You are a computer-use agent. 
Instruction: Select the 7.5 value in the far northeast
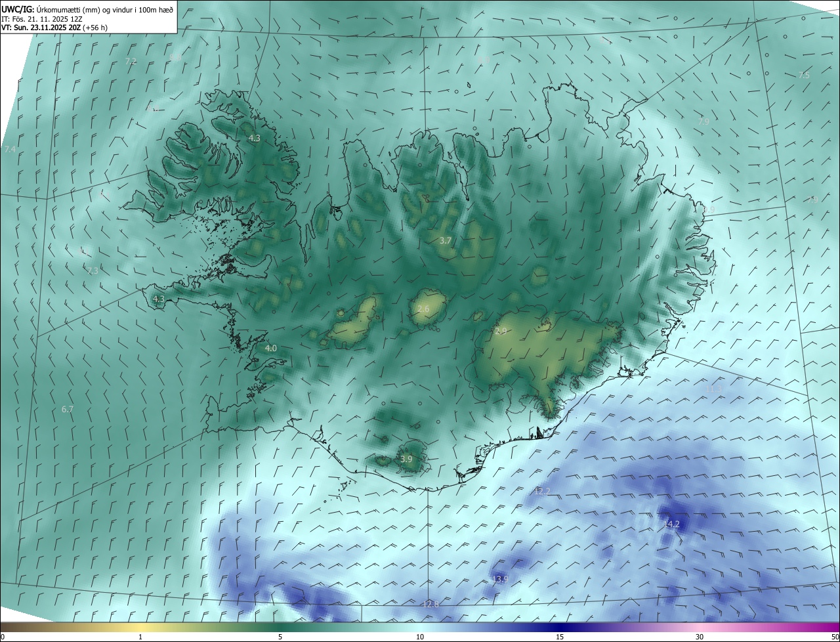tap(804, 75)
